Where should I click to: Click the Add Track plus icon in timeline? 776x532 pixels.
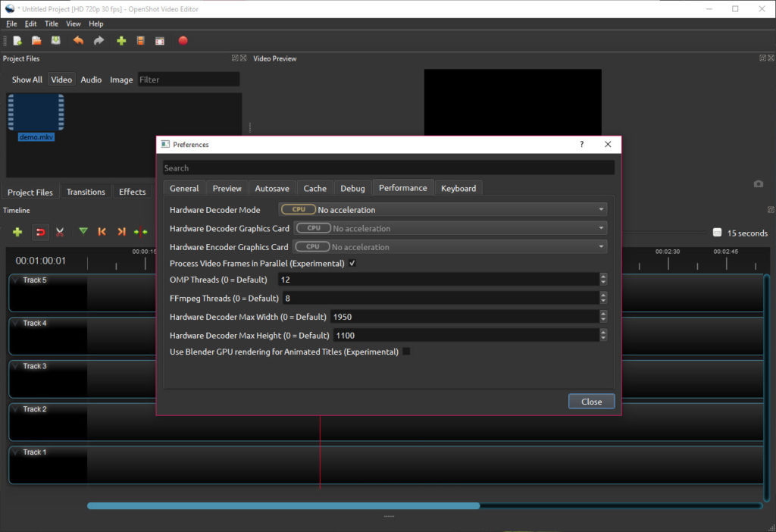coord(17,232)
